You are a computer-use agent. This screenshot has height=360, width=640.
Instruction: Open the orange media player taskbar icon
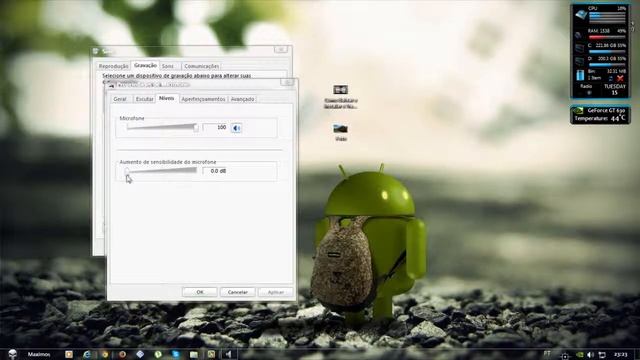(x=69, y=354)
